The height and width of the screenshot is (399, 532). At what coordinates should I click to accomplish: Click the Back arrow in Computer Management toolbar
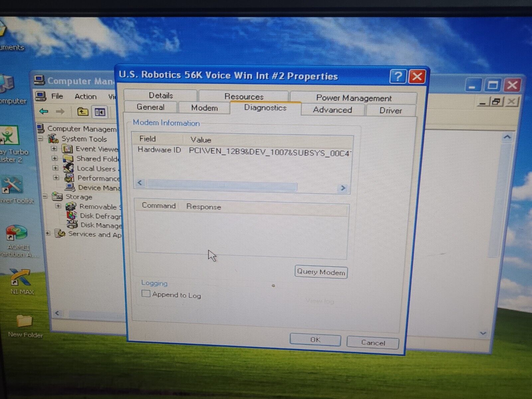44,111
